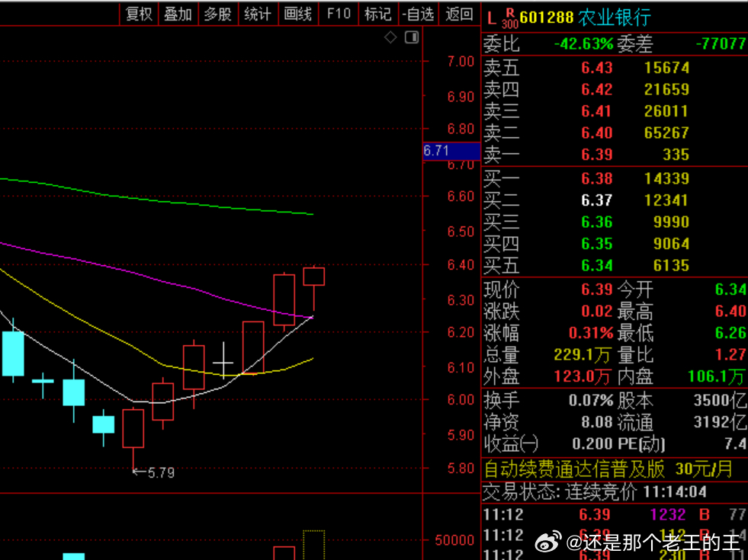Click 净资 value 8.08
The height and width of the screenshot is (560, 748).
point(597,422)
